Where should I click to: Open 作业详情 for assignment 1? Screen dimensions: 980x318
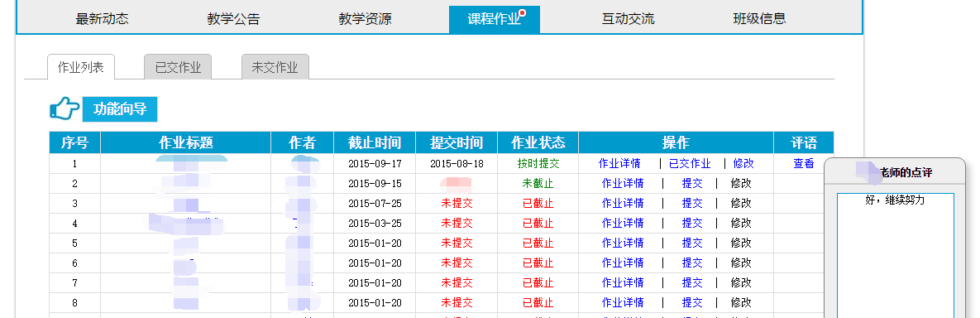coord(619,163)
